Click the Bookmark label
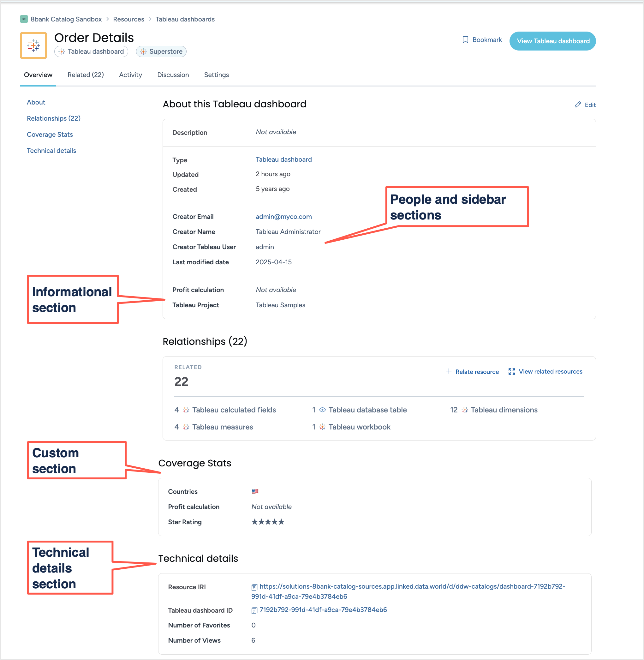The image size is (644, 660). pyautogui.click(x=487, y=40)
